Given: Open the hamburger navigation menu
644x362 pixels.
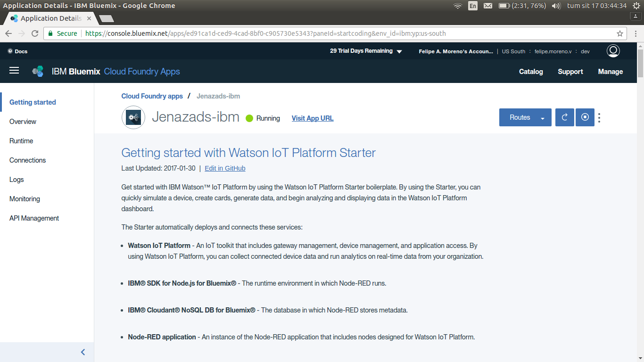Looking at the screenshot, I should 14,70.
